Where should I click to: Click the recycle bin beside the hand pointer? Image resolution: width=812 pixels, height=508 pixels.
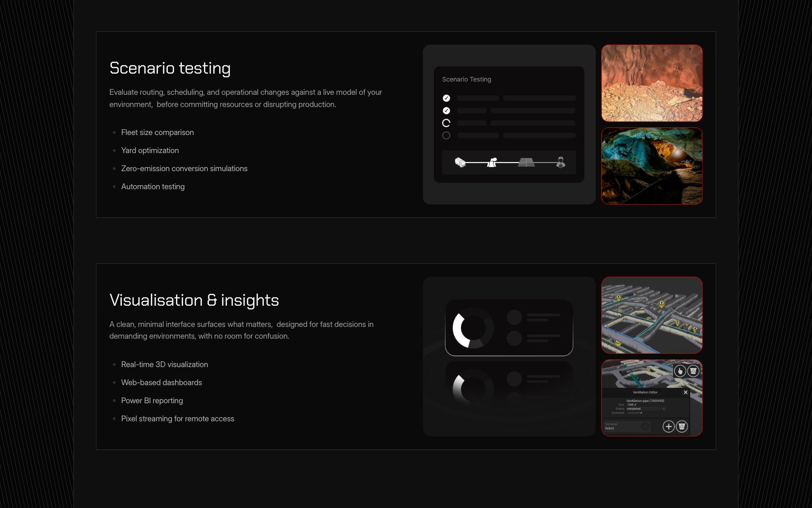693,371
